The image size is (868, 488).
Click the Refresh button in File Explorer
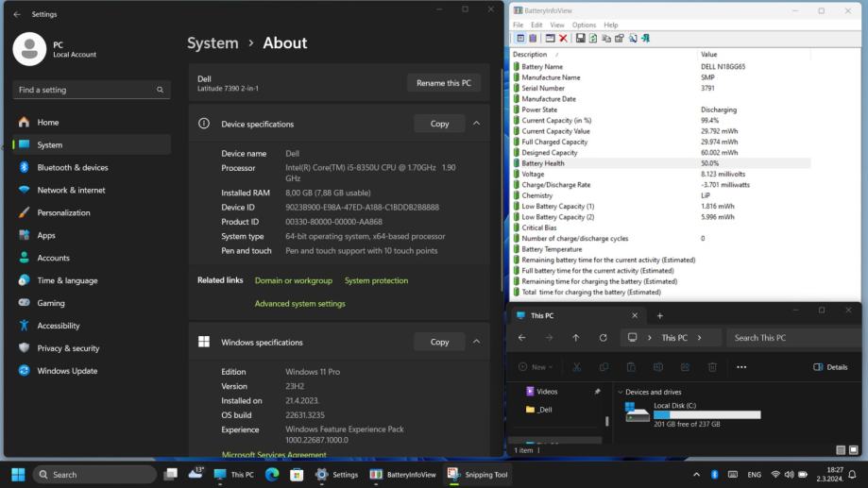point(603,338)
